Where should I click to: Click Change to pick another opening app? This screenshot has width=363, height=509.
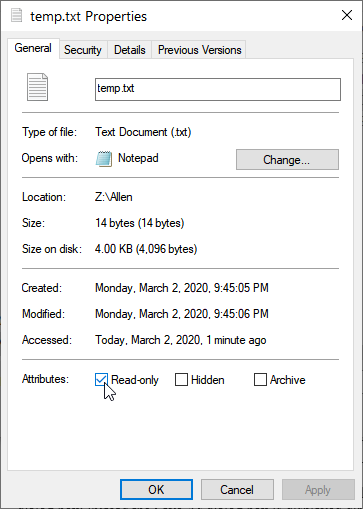pyautogui.click(x=287, y=160)
